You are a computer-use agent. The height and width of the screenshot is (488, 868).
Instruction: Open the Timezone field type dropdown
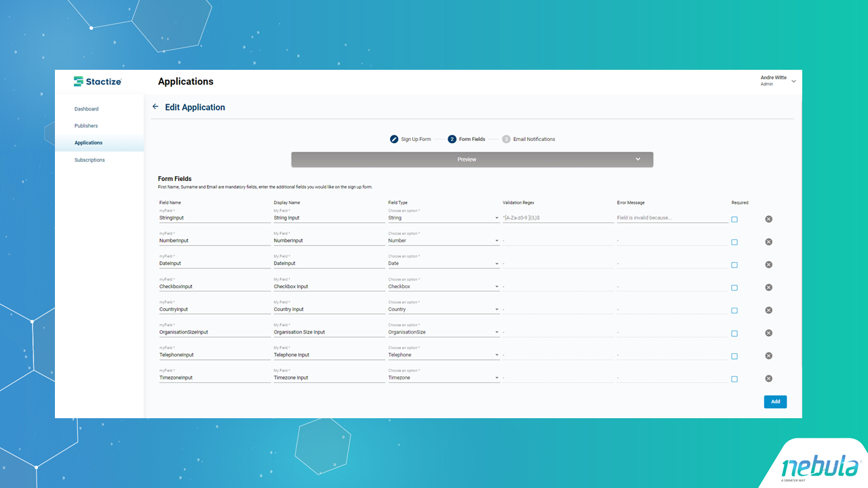coord(444,378)
